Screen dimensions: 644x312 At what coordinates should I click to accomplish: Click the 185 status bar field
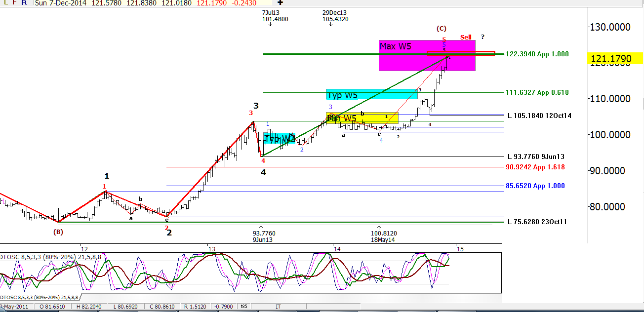click(244, 307)
